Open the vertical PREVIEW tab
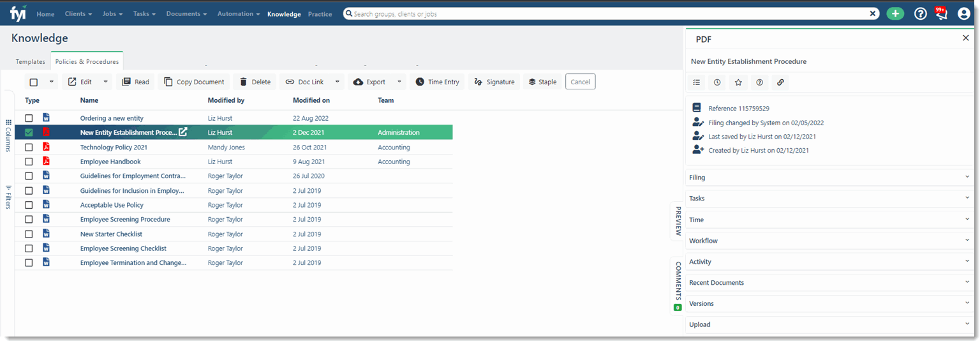The image size is (980, 341). 678,221
